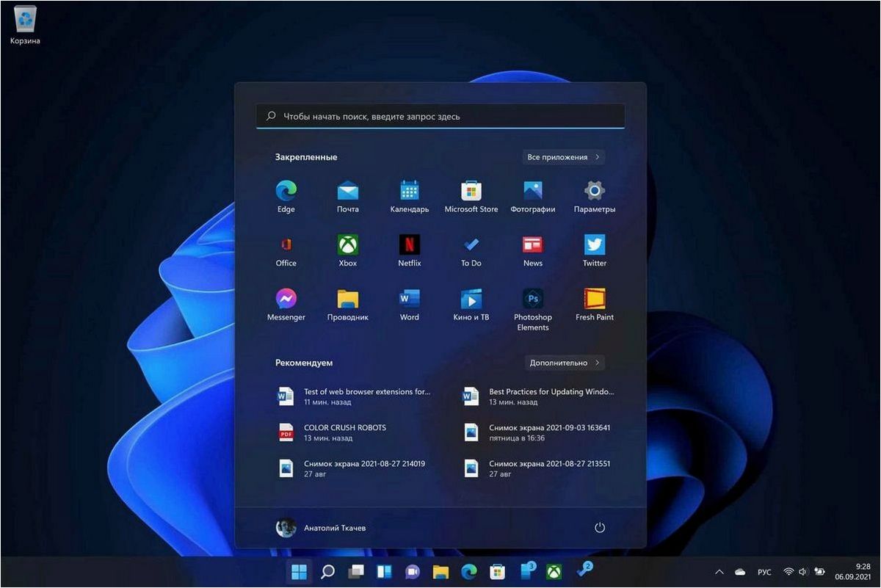Open Test of web browser extensions document
Screen dimensions: 881x588
pyautogui.click(x=355, y=396)
